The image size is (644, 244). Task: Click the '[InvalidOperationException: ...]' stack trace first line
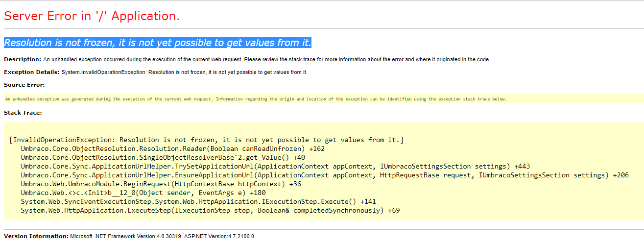206,140
